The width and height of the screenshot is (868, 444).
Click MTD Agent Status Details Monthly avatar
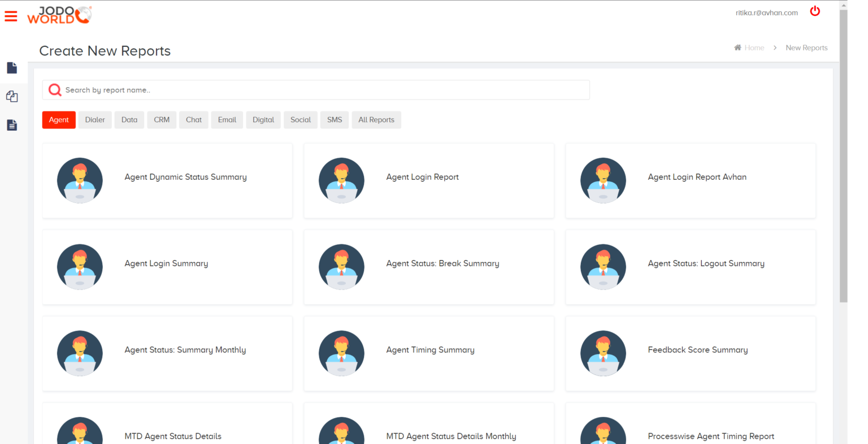coord(341,430)
